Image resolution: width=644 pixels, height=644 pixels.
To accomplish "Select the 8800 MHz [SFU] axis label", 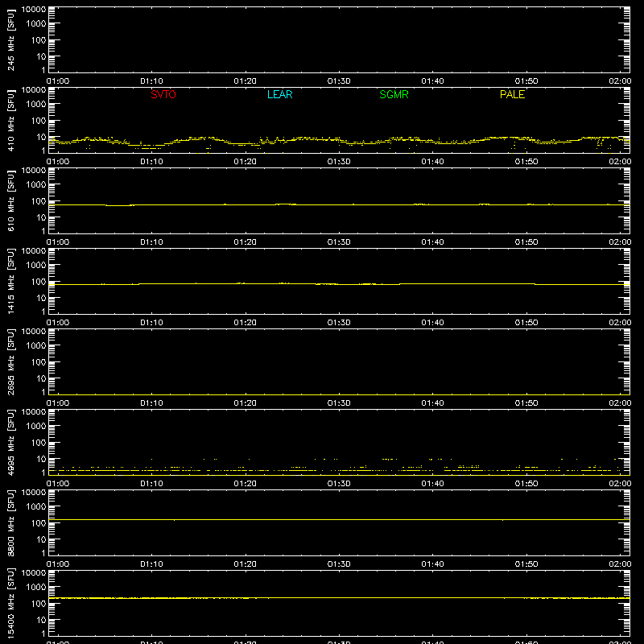I will click(x=10, y=522).
